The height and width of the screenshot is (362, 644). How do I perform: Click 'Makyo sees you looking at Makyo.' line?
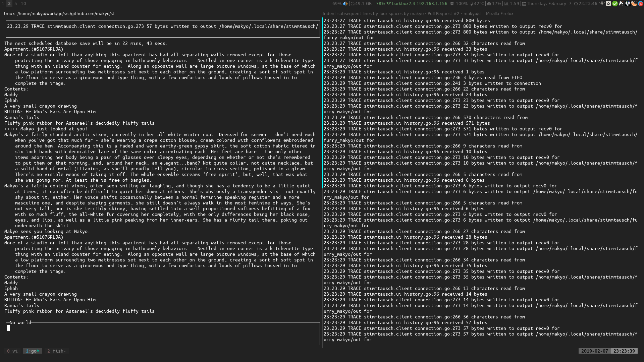click(47, 231)
